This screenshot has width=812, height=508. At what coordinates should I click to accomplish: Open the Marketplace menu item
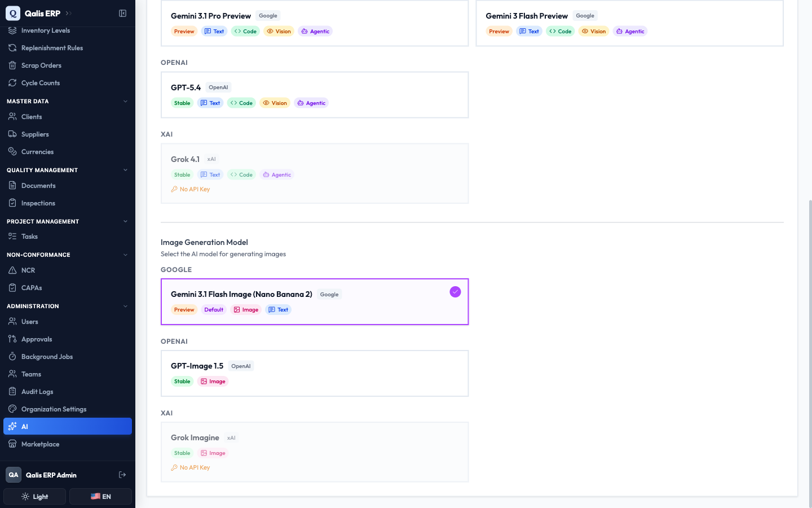pyautogui.click(x=68, y=444)
